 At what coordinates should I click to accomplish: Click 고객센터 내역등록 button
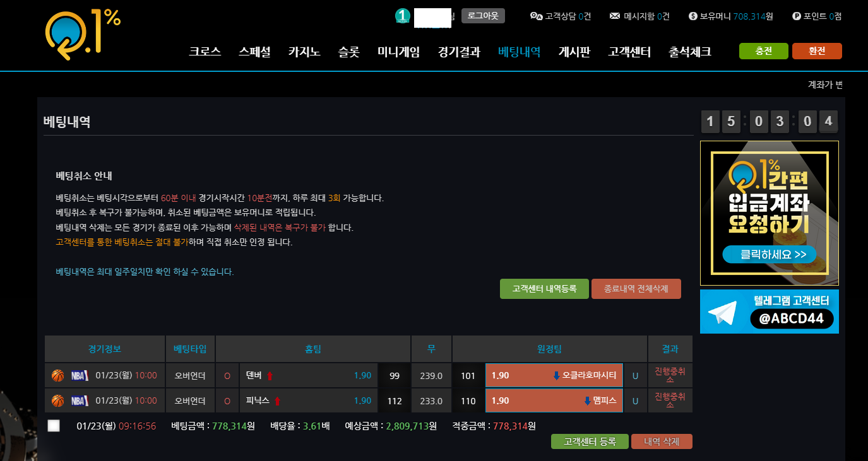pos(544,289)
